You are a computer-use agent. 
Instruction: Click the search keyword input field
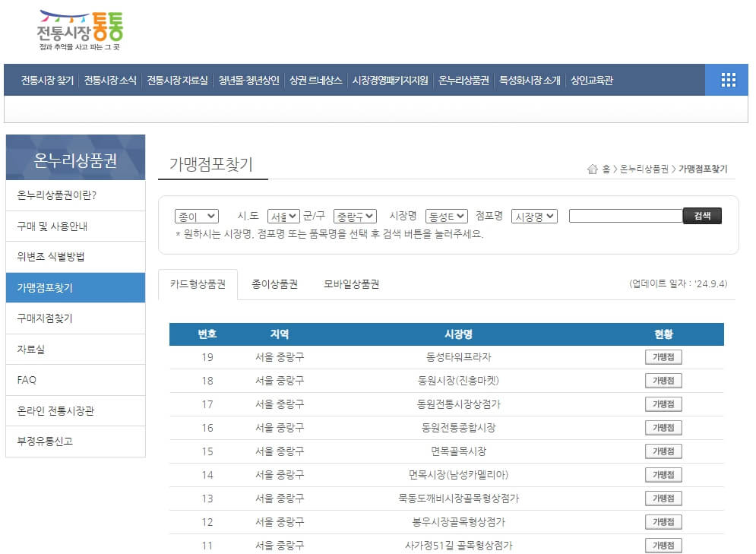coord(625,215)
